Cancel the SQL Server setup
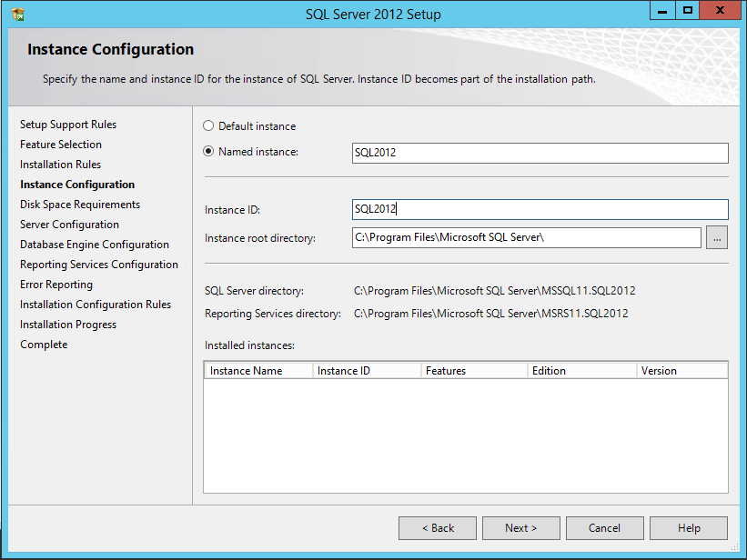 tap(604, 528)
